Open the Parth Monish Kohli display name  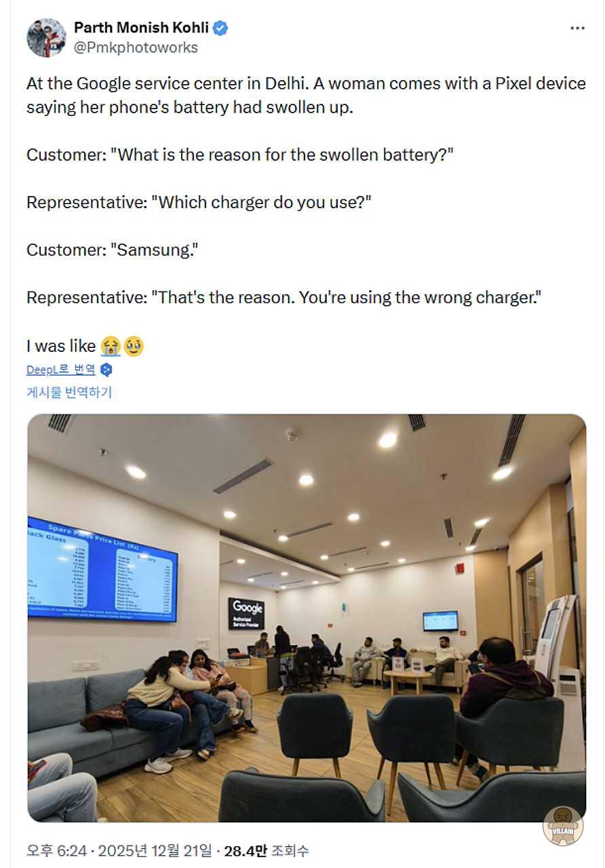(x=141, y=28)
